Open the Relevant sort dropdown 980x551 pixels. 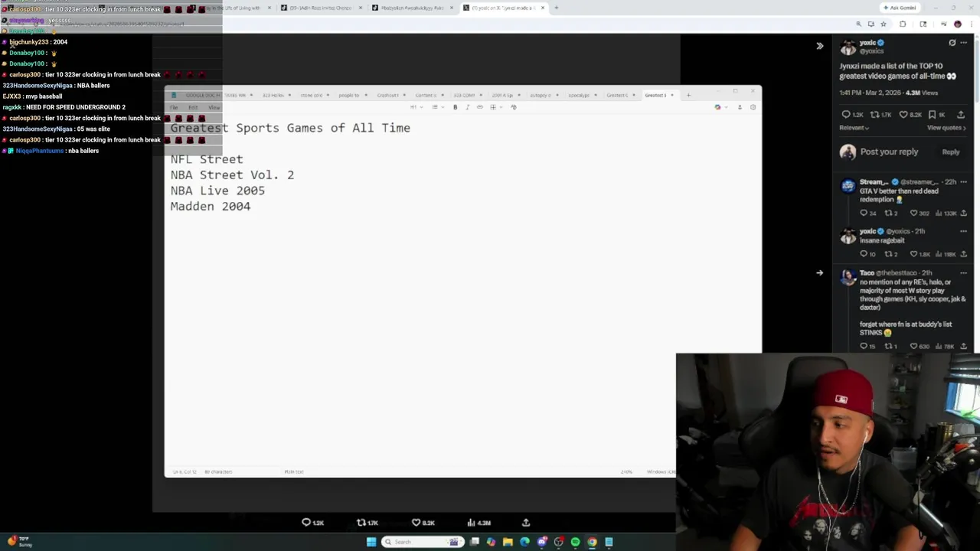coord(854,128)
